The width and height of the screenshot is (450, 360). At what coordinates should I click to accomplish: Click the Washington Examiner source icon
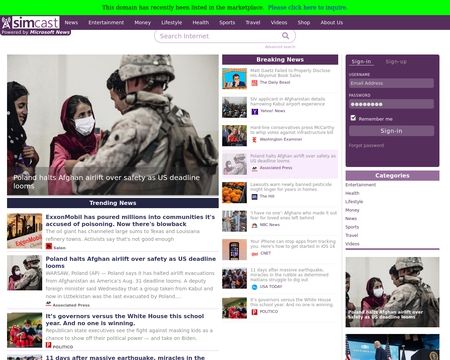coord(254,140)
